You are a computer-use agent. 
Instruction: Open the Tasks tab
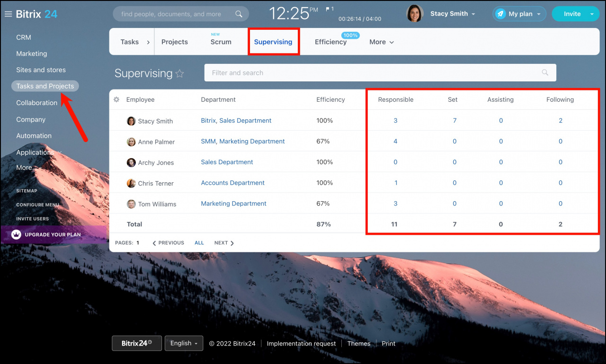coord(129,42)
